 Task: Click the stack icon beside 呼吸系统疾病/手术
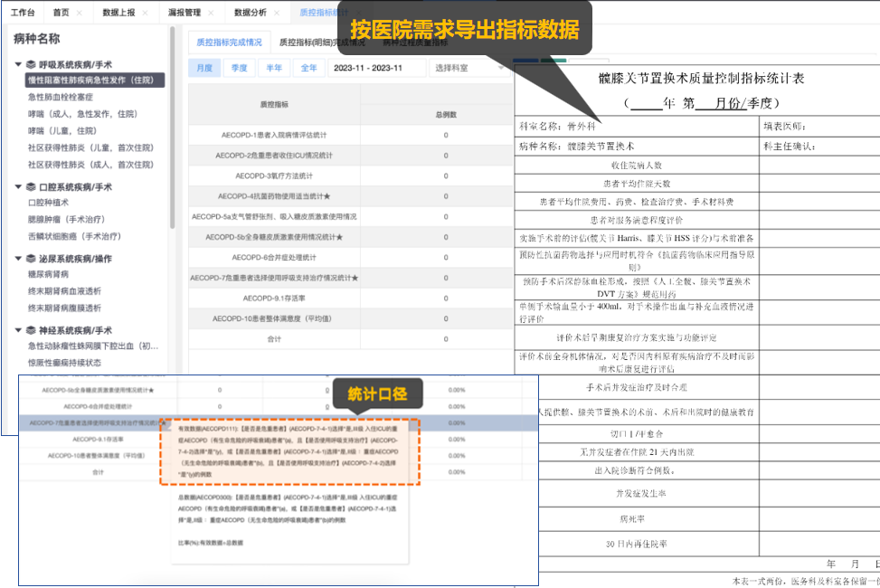click(x=31, y=65)
